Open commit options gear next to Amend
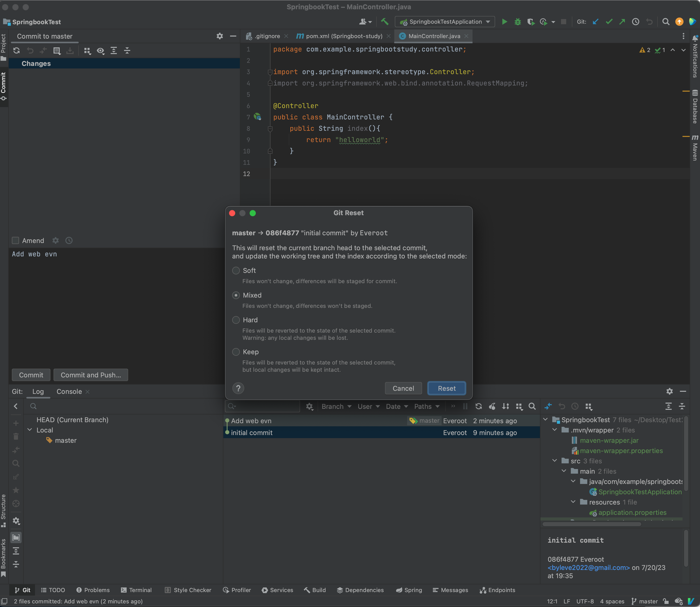Image resolution: width=700 pixels, height=607 pixels. (x=56, y=240)
